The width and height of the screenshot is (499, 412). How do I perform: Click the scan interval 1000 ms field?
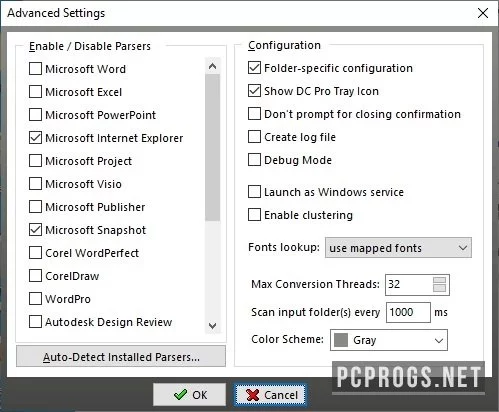408,312
